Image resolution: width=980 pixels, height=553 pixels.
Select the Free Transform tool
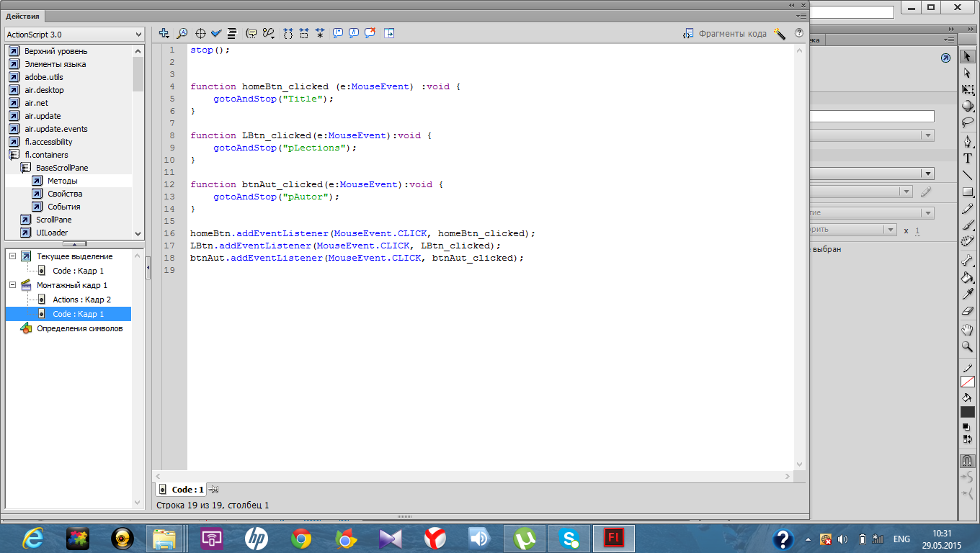968,90
